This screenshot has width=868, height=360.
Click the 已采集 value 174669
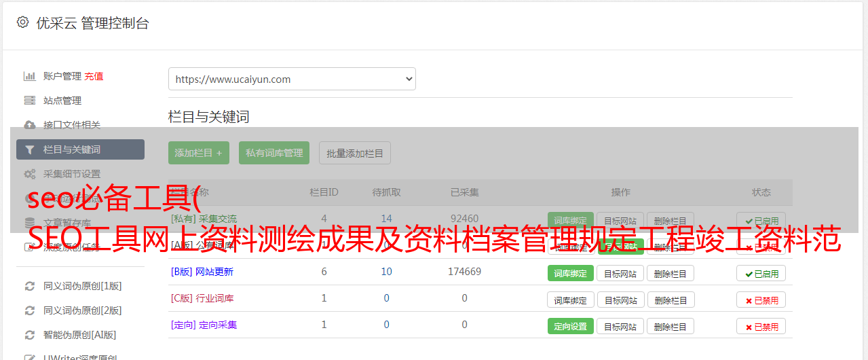[464, 272]
